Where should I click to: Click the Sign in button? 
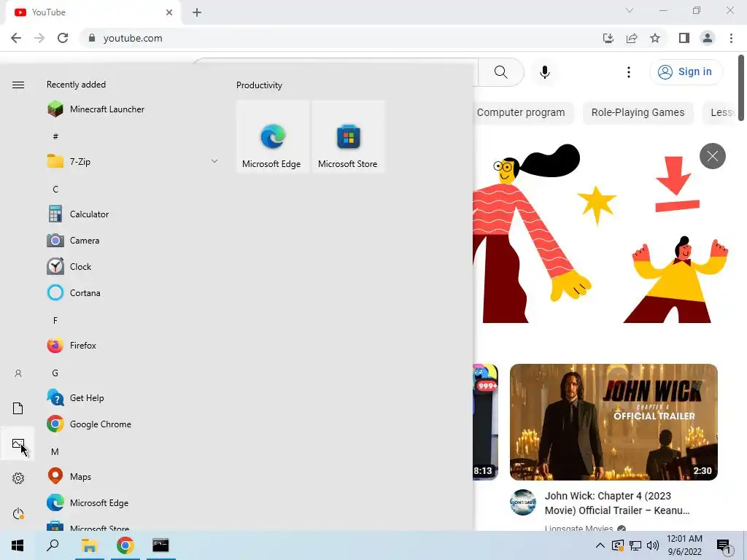coord(686,72)
